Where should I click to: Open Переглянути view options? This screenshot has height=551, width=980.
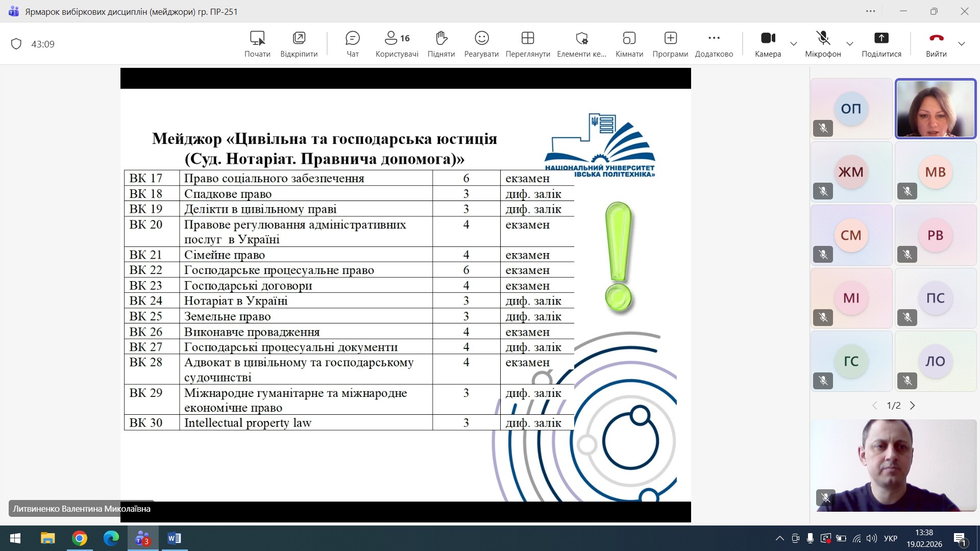coord(527,43)
